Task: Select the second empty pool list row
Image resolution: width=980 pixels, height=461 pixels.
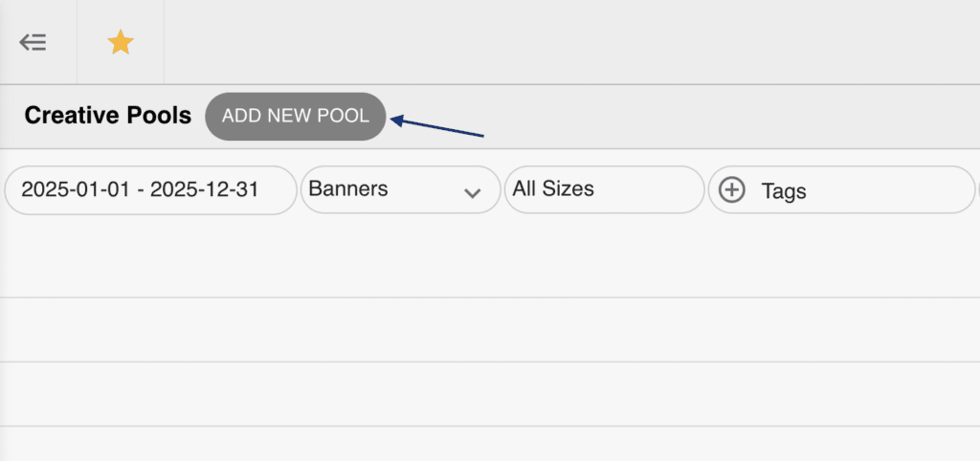Action: pyautogui.click(x=490, y=329)
